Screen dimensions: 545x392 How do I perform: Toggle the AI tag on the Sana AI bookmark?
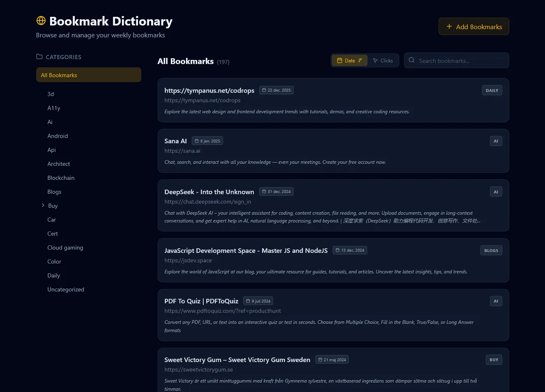(x=496, y=141)
